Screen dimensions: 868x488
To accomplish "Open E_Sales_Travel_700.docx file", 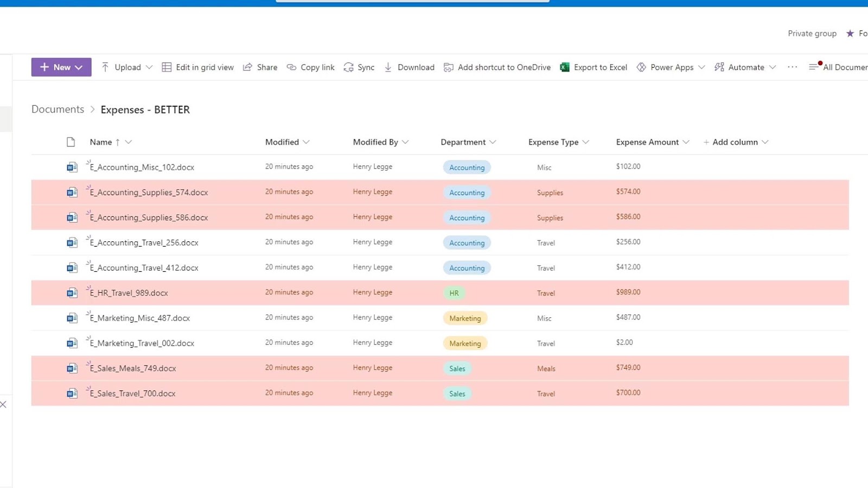I will pyautogui.click(x=133, y=394).
